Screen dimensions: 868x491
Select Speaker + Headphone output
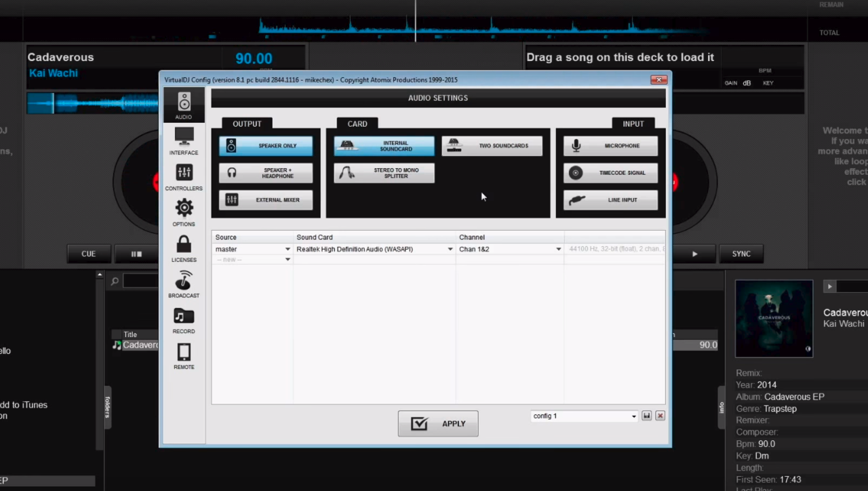[266, 173]
